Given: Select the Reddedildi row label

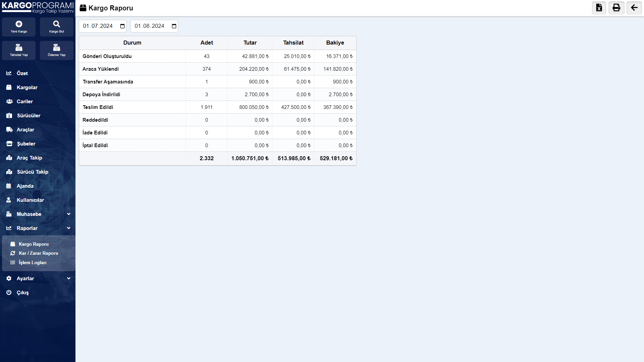Looking at the screenshot, I should [95, 120].
